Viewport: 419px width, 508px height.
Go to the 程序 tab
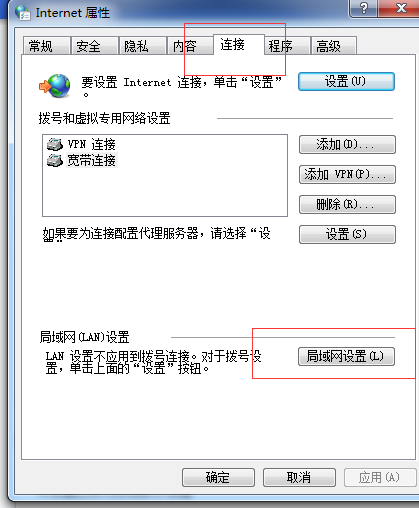[287, 46]
